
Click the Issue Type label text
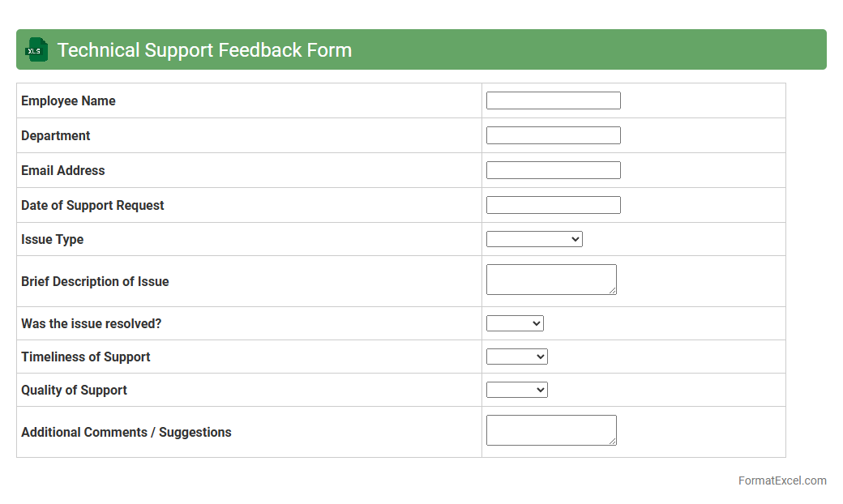pos(52,239)
